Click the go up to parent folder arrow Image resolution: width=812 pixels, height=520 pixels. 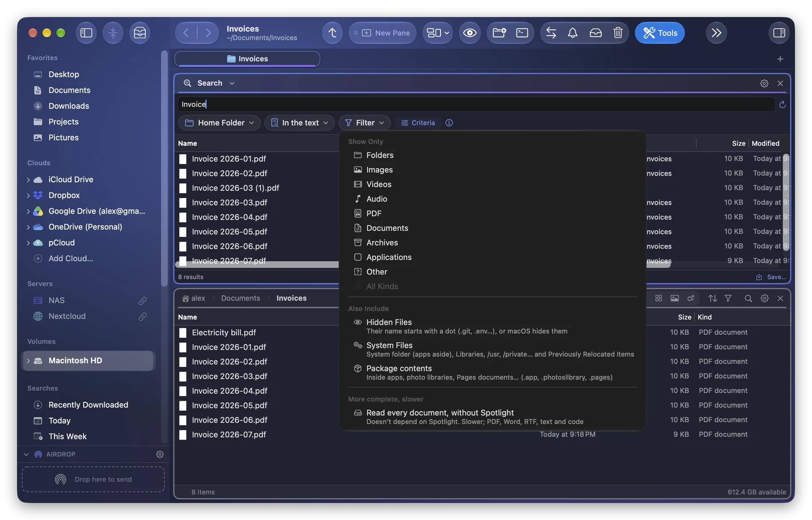point(332,33)
